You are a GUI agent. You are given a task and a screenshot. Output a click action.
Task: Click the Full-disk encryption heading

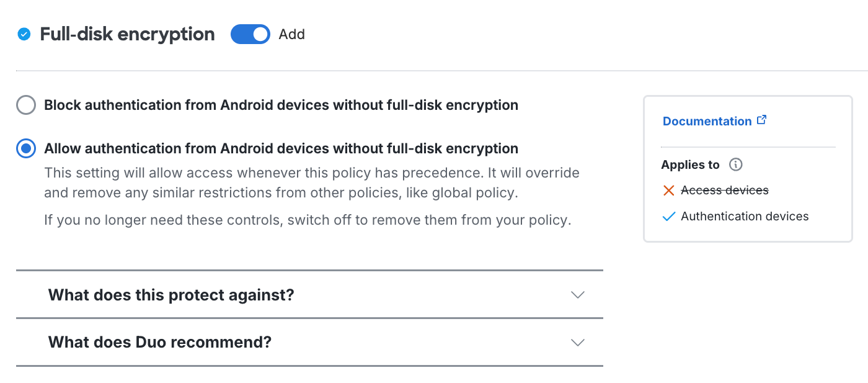tap(127, 34)
